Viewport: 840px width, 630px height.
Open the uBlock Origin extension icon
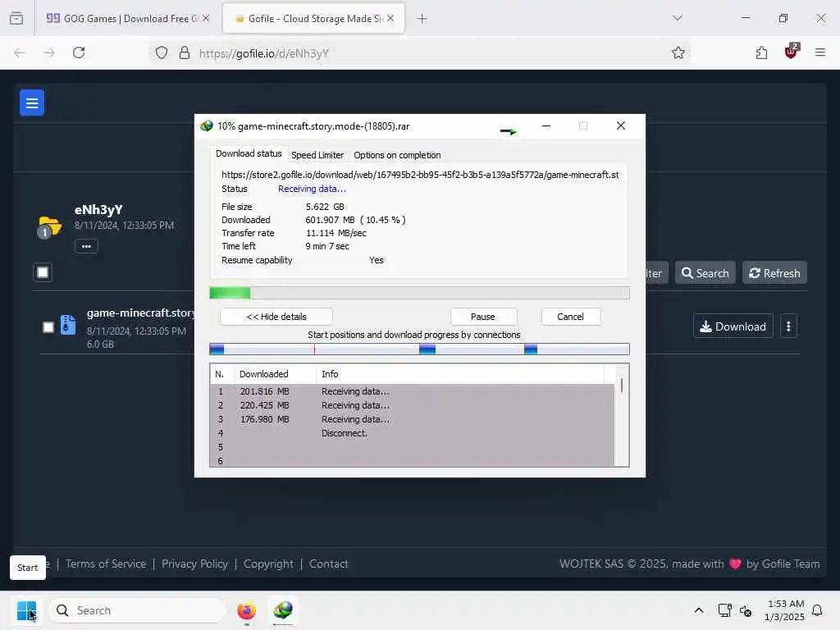[792, 52]
